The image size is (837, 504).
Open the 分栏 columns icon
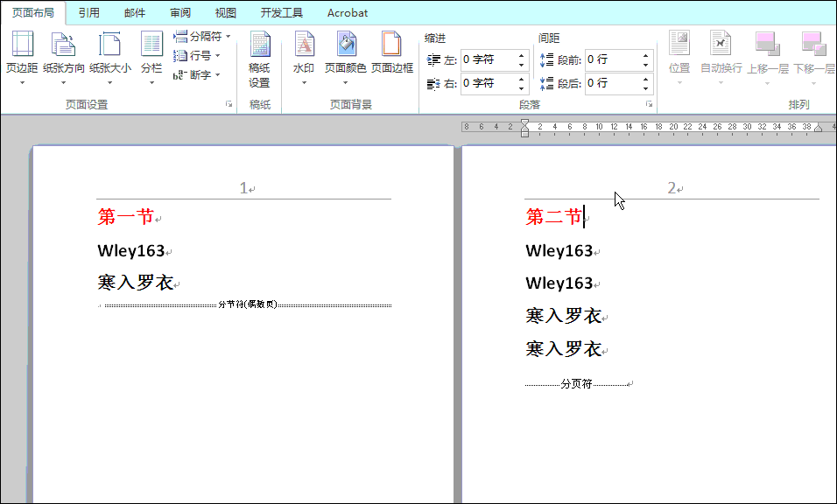point(151,45)
